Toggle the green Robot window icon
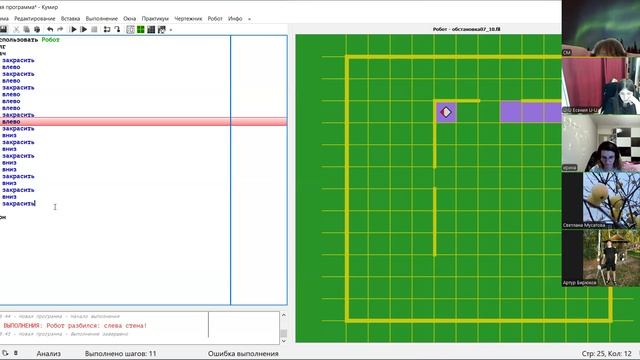 click(141, 29)
